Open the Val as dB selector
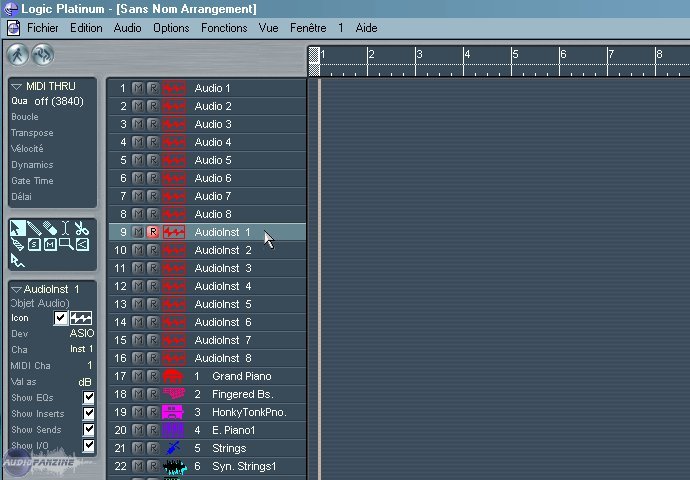The width and height of the screenshot is (690, 480). (85, 382)
